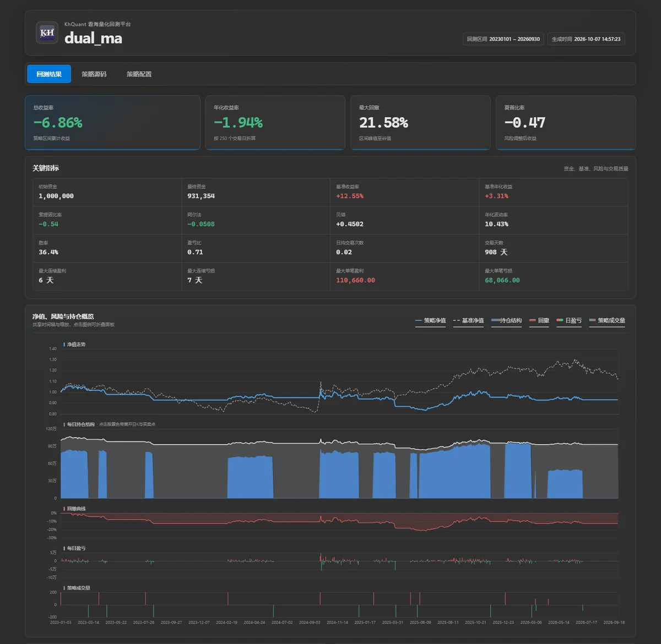The width and height of the screenshot is (661, 644).
Task: Click the 生成时间 2026-10-07 14:57:23 badge
Action: (x=586, y=39)
